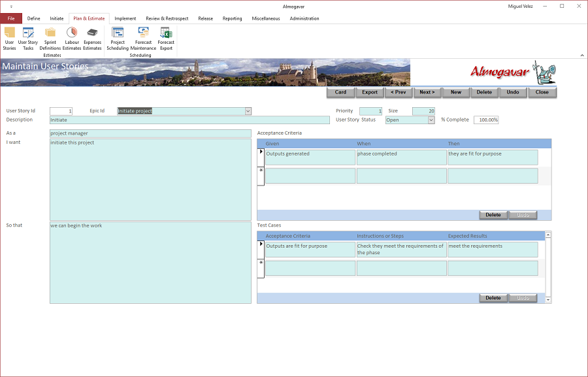
Task: Click the 'So that' text area
Action: [x=150, y=263]
